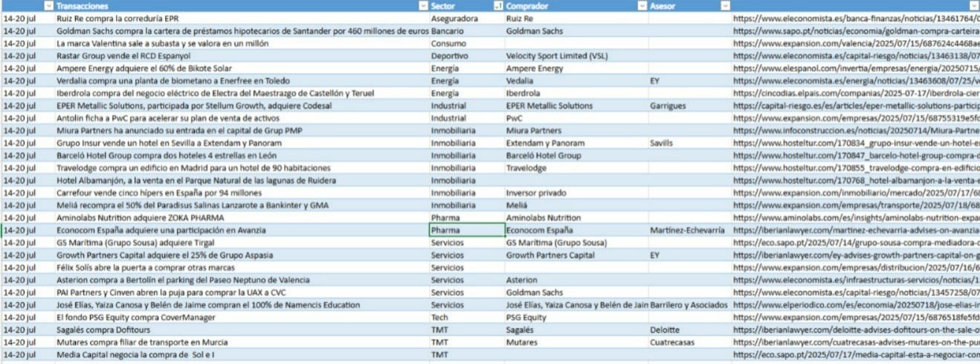The width and height of the screenshot is (980, 364).
Task: Select advisor cell 'Savills'
Action: (x=689, y=143)
